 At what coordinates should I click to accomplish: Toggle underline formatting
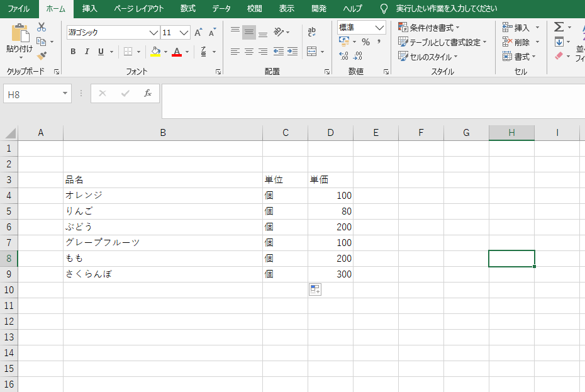101,52
